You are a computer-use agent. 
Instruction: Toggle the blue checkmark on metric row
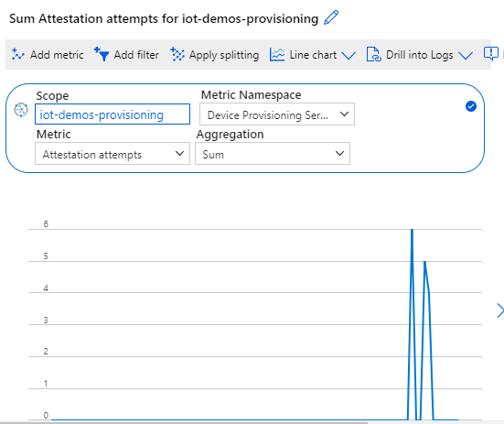[471, 106]
